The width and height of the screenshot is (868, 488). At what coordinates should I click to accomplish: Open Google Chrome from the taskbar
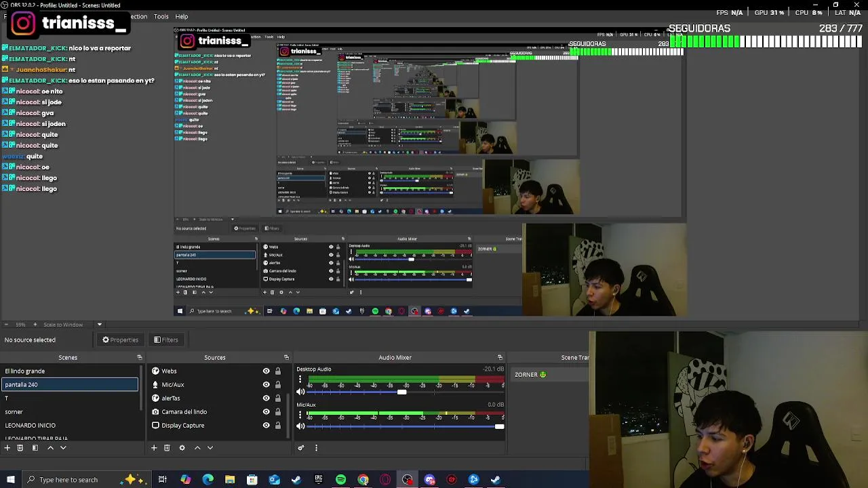point(363,480)
